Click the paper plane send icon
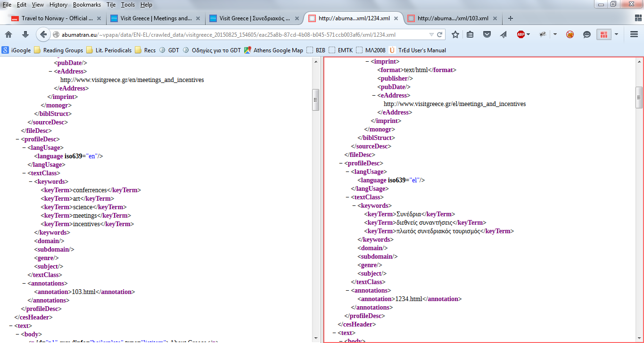Viewport: 644px width, 343px height. [x=503, y=34]
